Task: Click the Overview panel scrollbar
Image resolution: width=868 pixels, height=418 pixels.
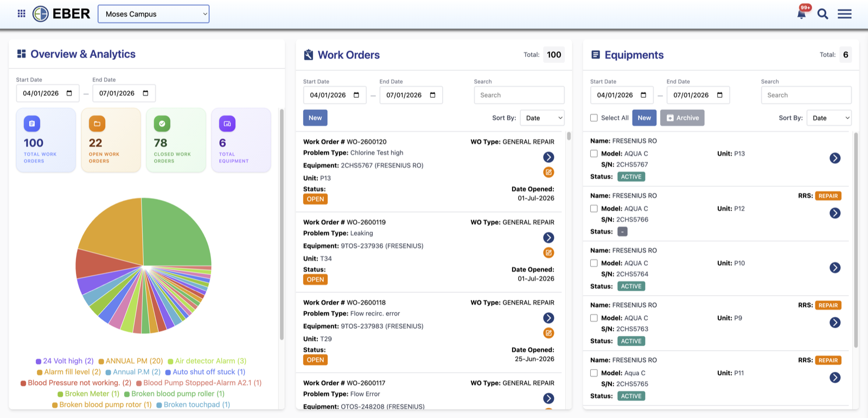Action: click(x=282, y=224)
